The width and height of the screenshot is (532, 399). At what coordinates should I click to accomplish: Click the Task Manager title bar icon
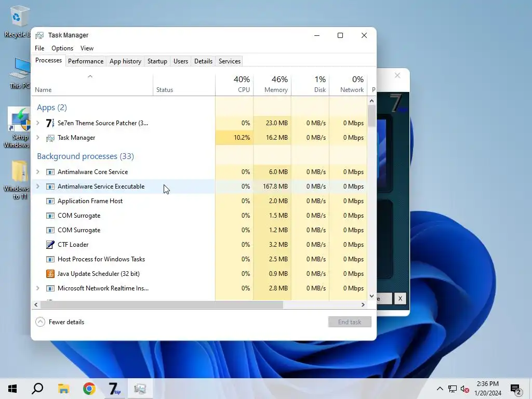tap(39, 35)
